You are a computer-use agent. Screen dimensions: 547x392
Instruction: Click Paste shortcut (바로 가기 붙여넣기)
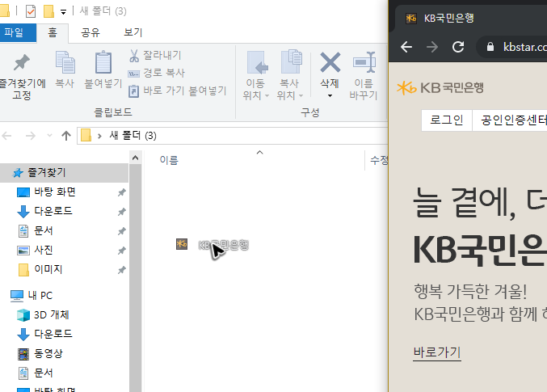pyautogui.click(x=178, y=91)
